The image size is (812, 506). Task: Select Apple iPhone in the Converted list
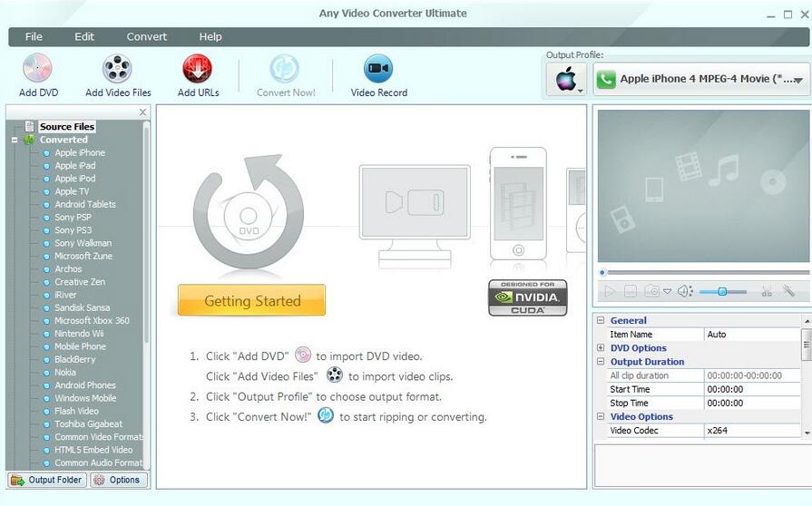click(x=80, y=152)
